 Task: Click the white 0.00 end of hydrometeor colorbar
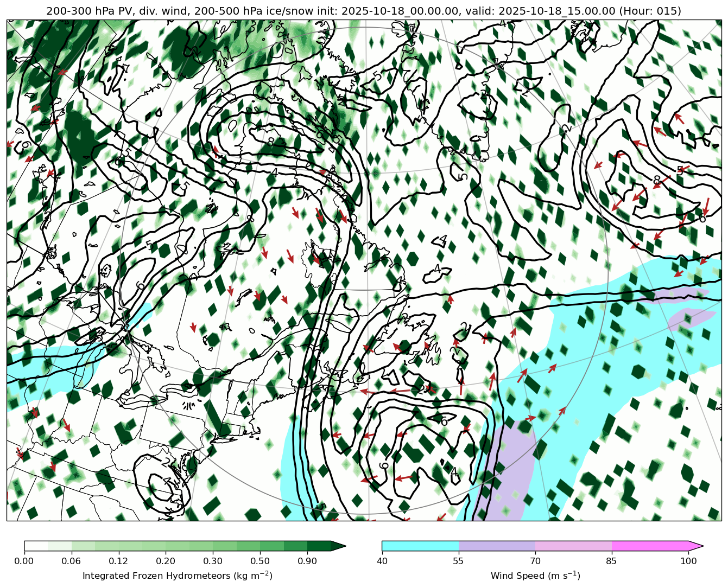click(36, 546)
